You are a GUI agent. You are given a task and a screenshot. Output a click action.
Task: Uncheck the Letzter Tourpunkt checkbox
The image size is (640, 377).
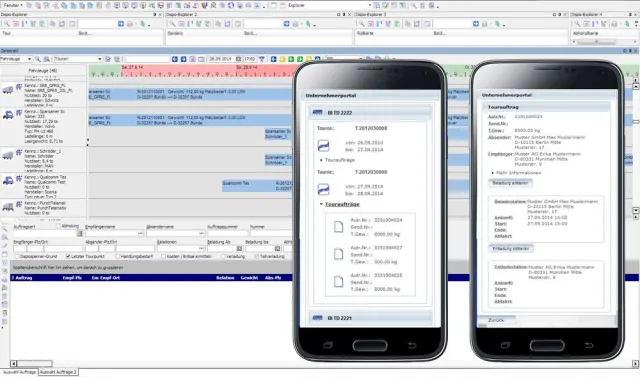coord(68,256)
